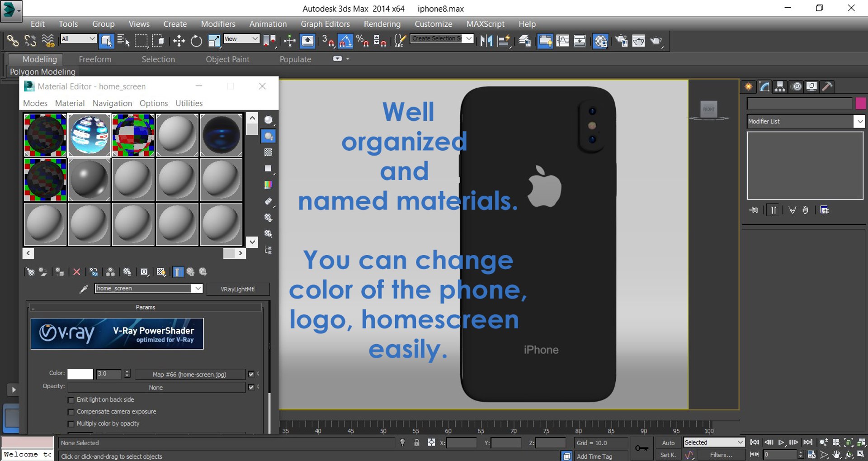This screenshot has height=461, width=868.
Task: Click the Polygon Modeling panel label
Action: tap(42, 71)
